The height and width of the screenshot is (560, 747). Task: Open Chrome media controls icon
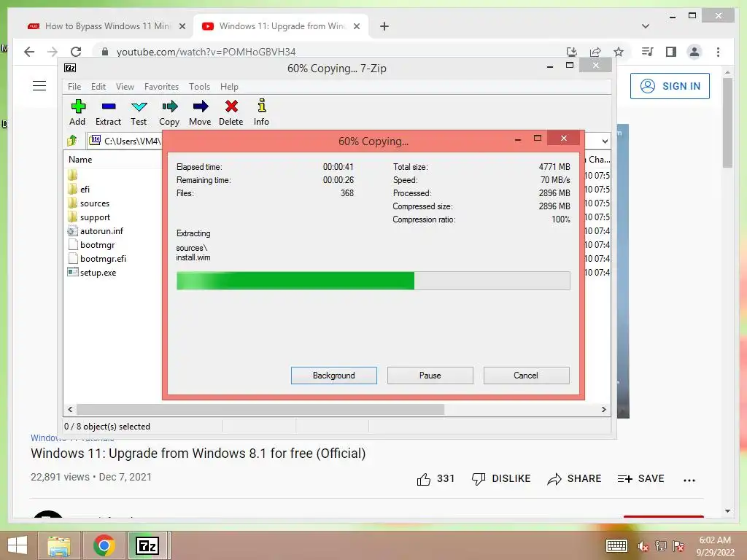coord(648,52)
